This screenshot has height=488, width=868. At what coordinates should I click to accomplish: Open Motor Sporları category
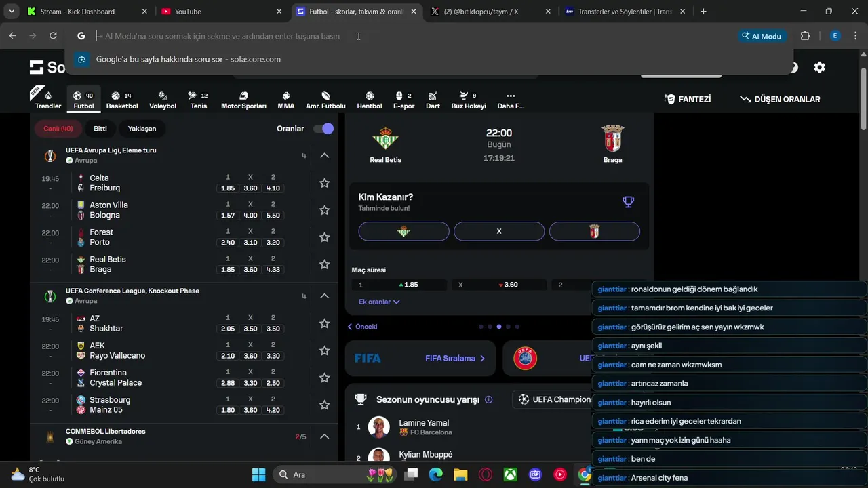pyautogui.click(x=243, y=100)
